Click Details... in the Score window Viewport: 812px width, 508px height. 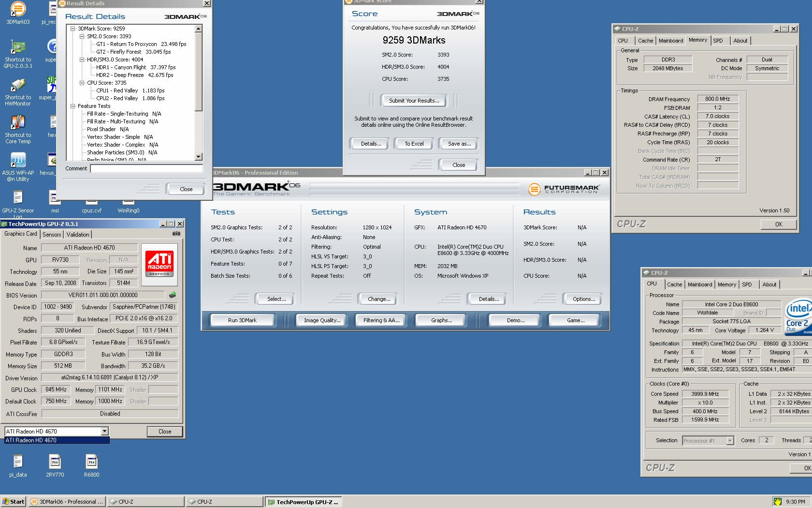(371, 144)
